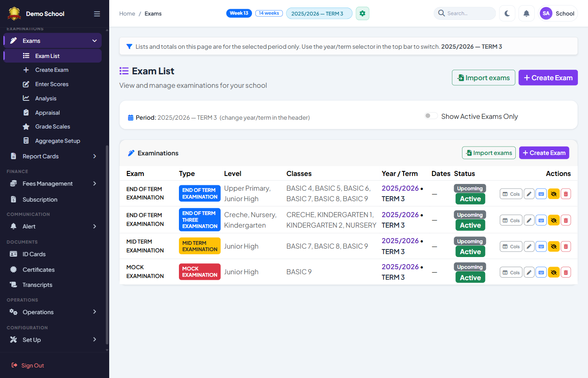Screen dimensions: 588x378
Task: Open Cols for the MOCK EXAMINATION row
Action: (511, 273)
